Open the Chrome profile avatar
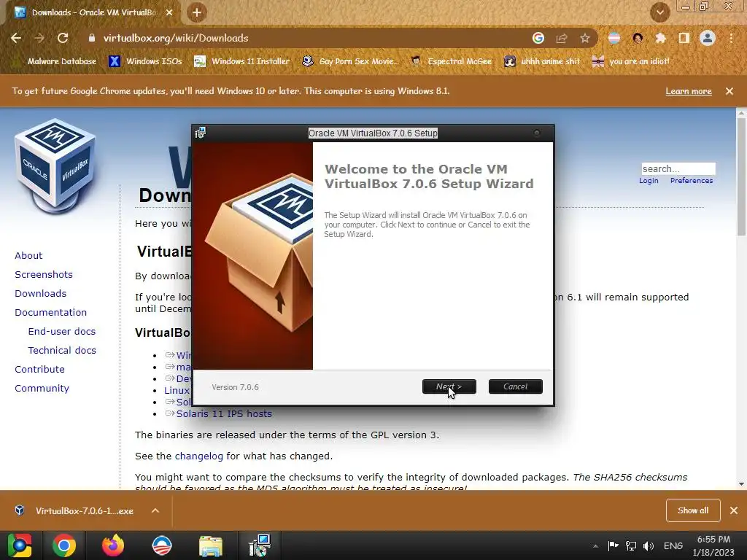This screenshot has height=560, width=747. tap(708, 38)
